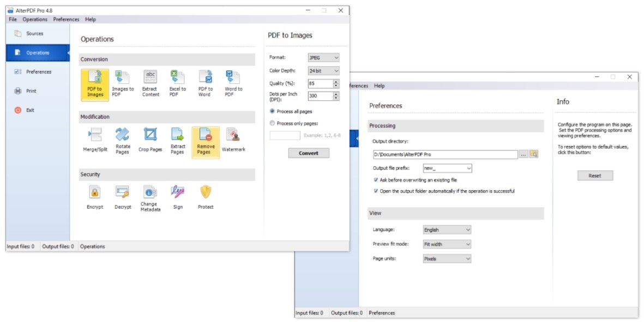644x322 pixels.
Task: Click the Reset button
Action: tap(595, 175)
